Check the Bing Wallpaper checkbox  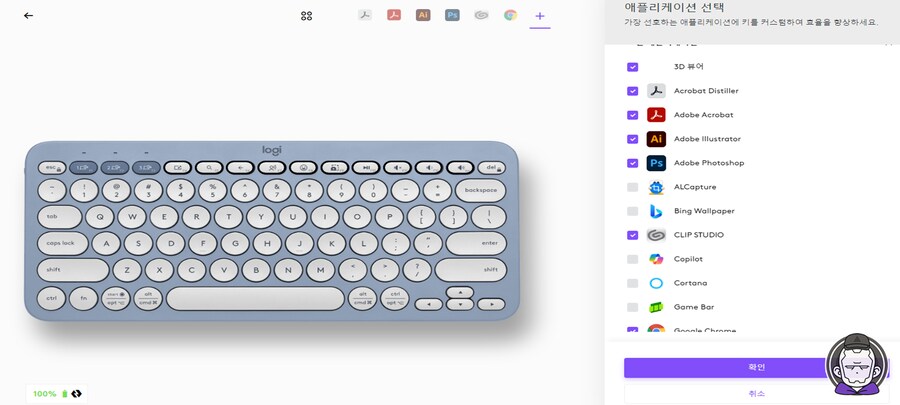click(633, 211)
